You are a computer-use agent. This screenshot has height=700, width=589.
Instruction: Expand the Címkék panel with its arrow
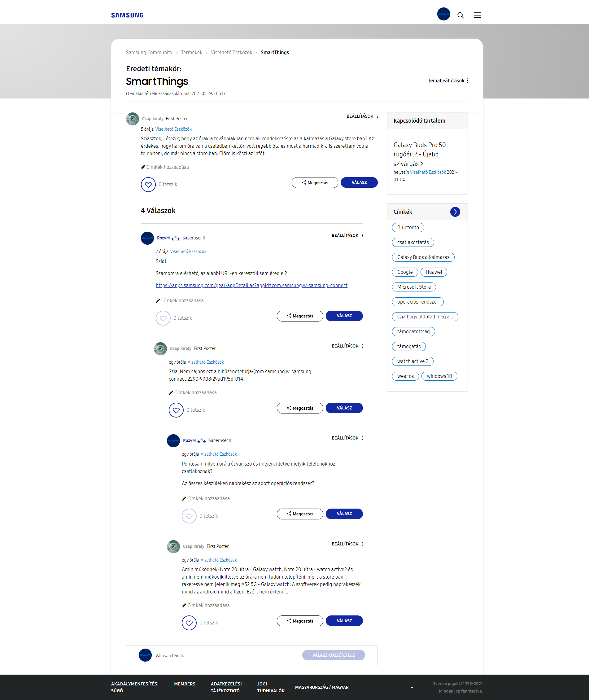[x=455, y=212]
